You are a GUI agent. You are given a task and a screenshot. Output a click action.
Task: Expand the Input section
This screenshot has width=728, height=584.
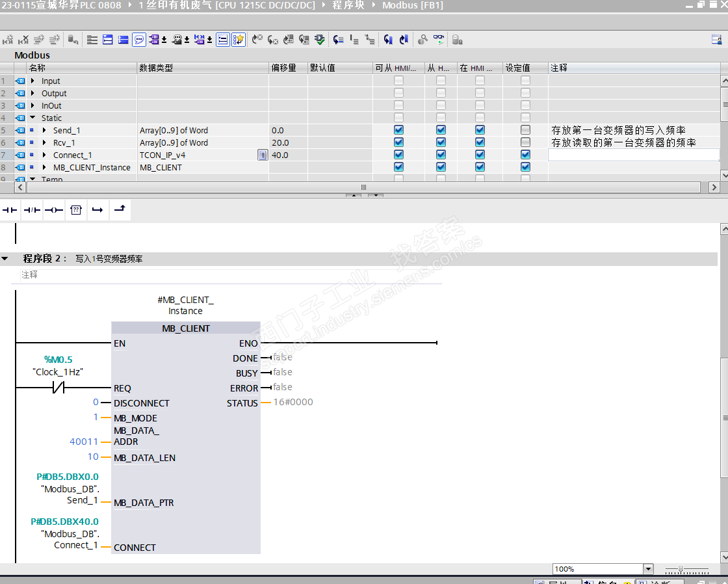pyautogui.click(x=32, y=81)
